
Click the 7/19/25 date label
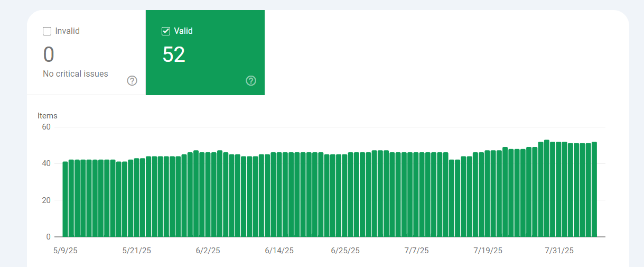click(488, 251)
